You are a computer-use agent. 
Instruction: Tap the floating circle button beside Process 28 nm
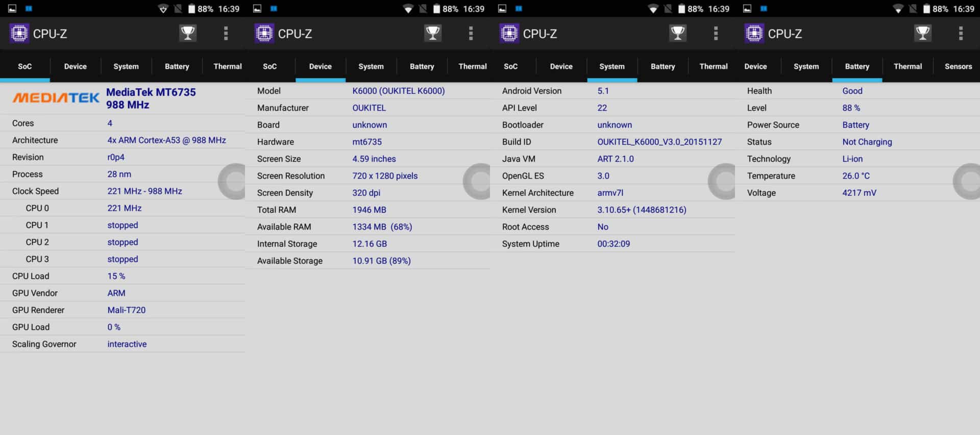click(232, 181)
